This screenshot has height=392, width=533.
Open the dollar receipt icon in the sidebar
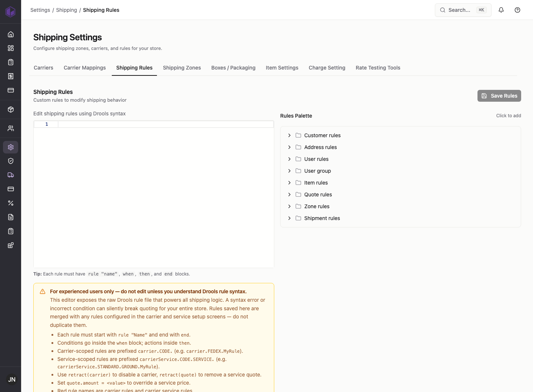(11, 76)
